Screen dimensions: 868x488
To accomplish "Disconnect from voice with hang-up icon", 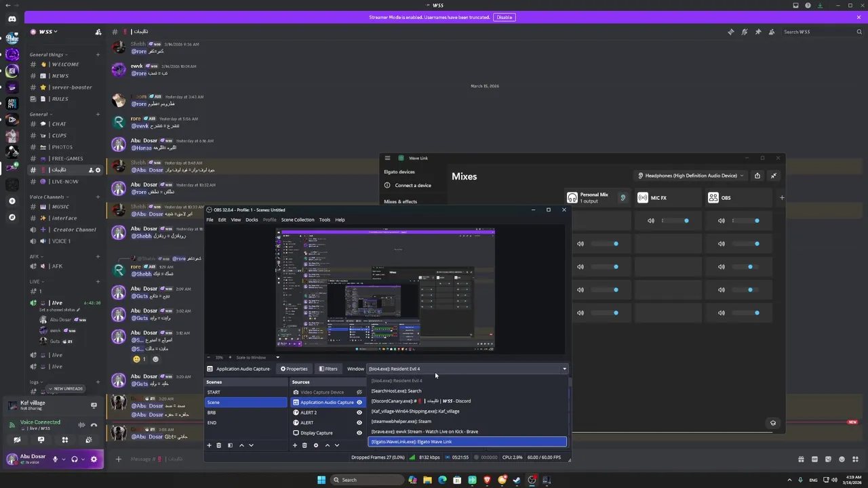I will 94,425.
